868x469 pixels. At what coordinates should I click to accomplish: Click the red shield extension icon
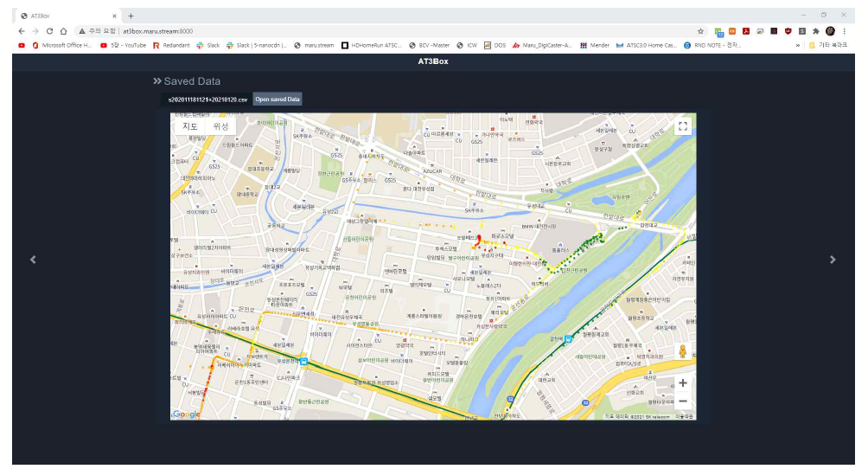788,31
